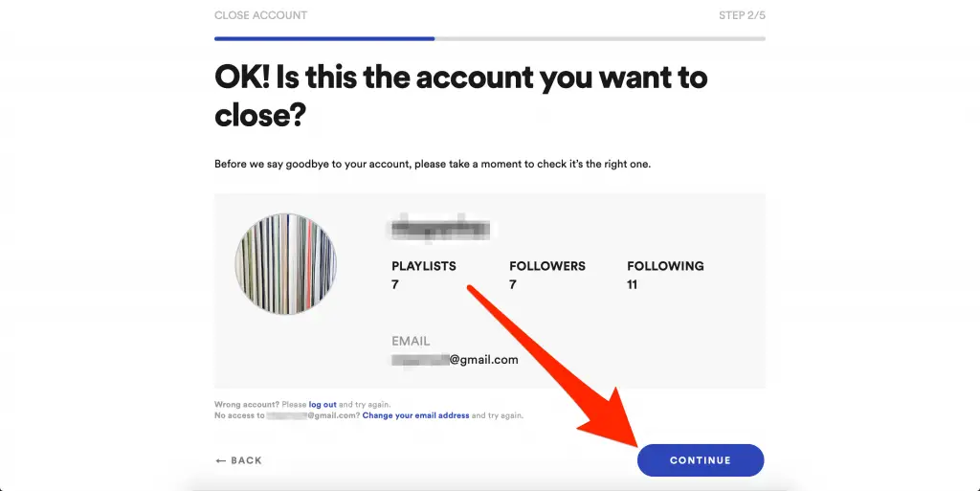
Task: Click the unfilled gray progress bar portion
Action: tap(600, 38)
